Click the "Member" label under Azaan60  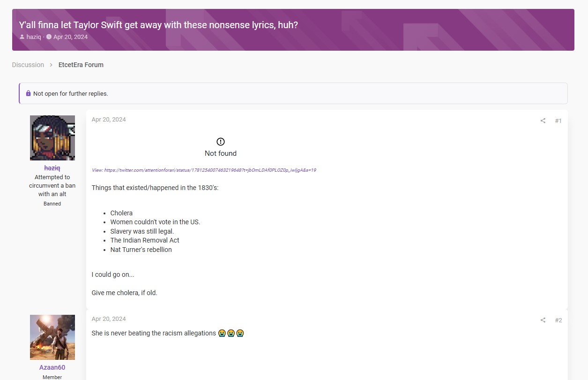point(52,377)
